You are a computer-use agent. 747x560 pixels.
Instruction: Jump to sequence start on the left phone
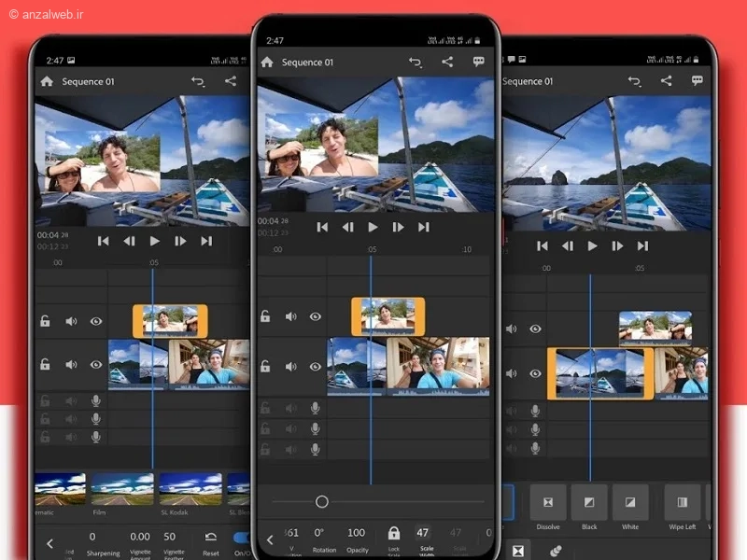[x=103, y=241]
